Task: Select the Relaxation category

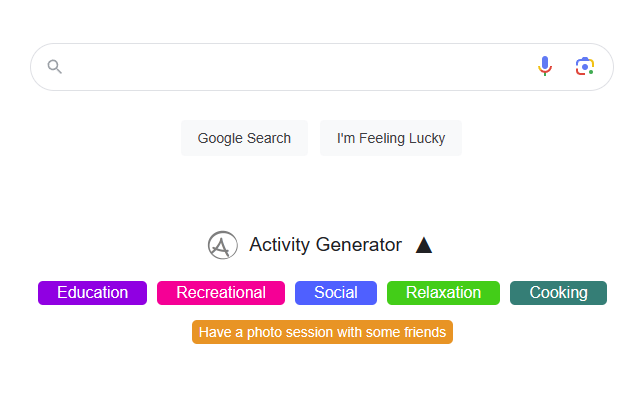Action: [443, 293]
